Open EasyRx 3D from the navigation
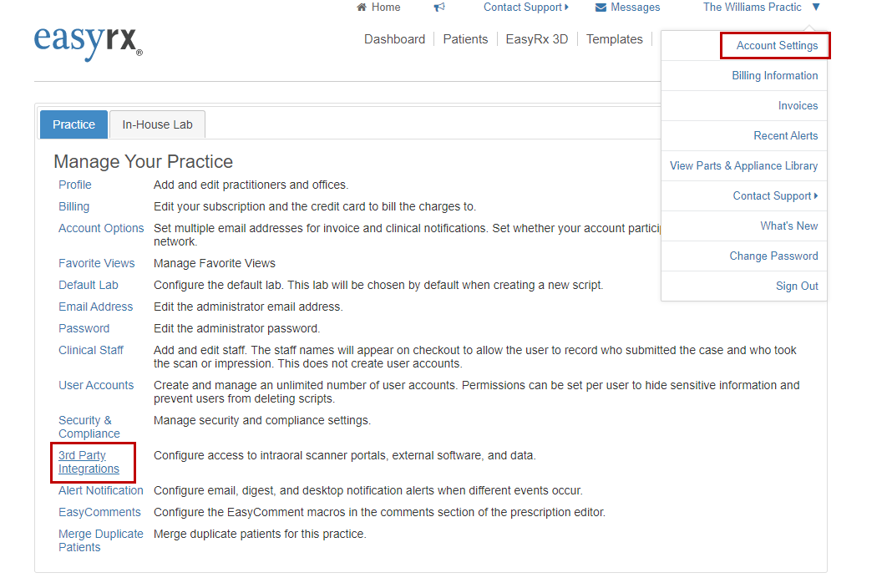 click(x=536, y=39)
